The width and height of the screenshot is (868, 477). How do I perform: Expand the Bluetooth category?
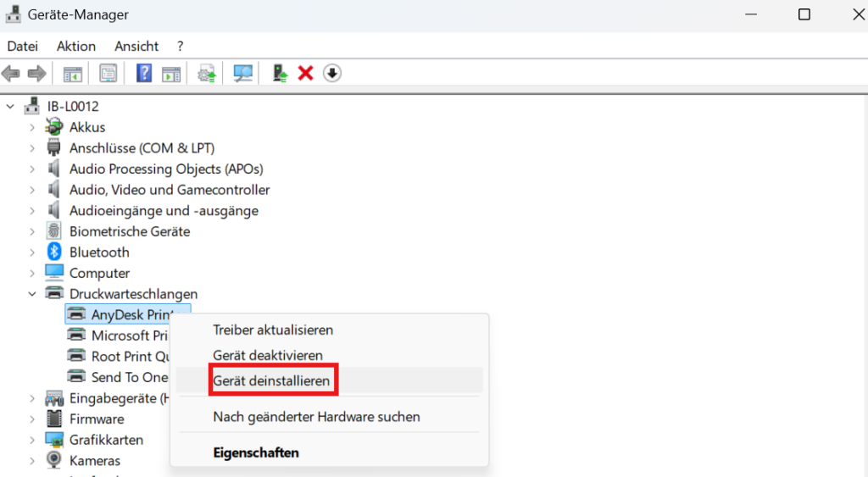[32, 252]
